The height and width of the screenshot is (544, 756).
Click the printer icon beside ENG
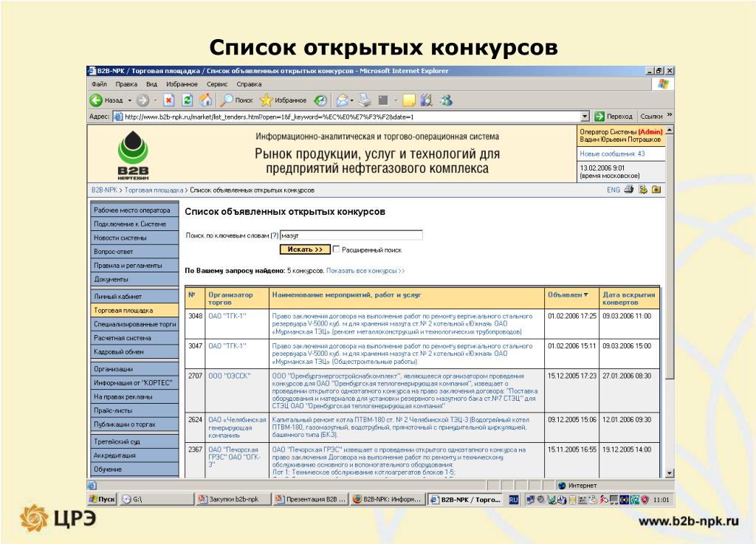click(629, 190)
